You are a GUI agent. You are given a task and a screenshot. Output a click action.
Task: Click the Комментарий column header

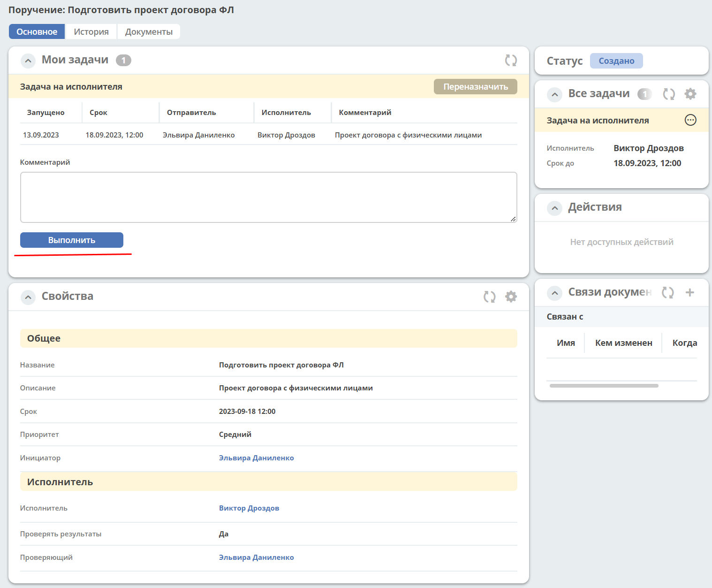pos(365,113)
